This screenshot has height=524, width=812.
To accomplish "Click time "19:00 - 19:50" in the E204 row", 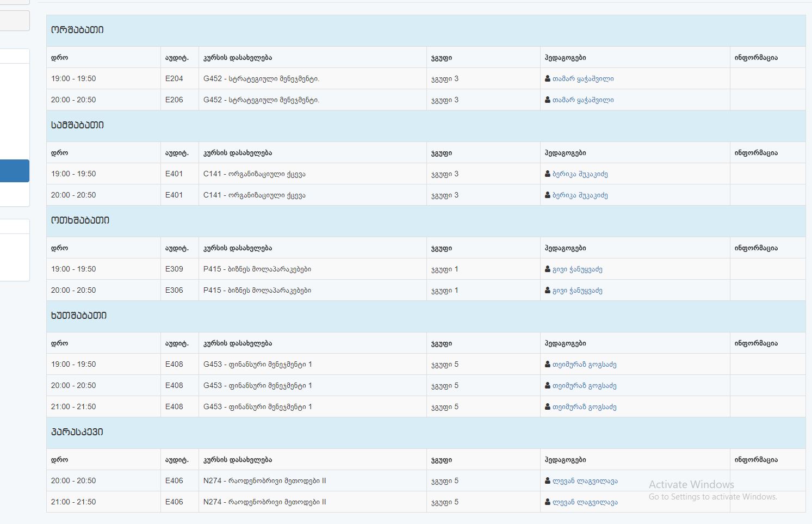I will [x=73, y=79].
